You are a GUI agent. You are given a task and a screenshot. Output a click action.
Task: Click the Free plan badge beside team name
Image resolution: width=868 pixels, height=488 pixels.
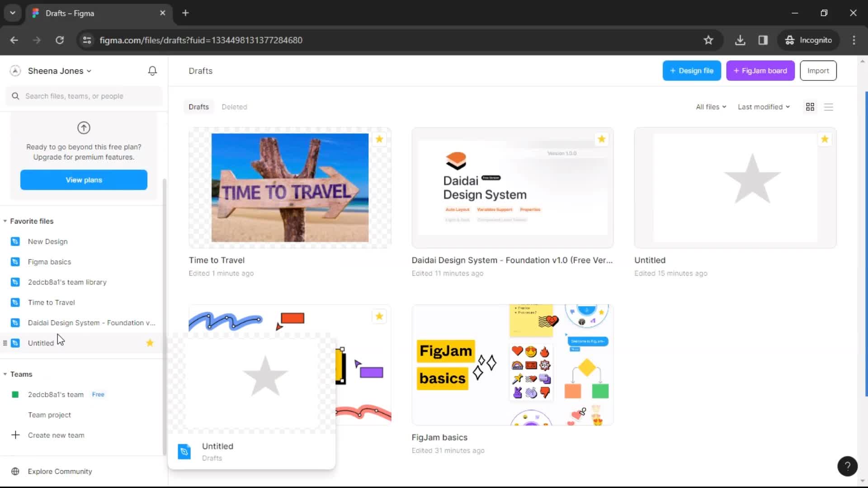point(98,394)
